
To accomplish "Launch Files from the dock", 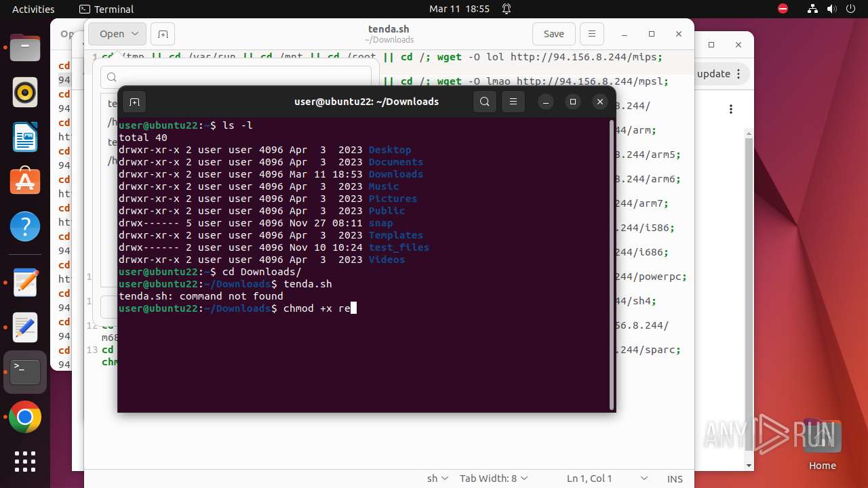I will (x=25, y=48).
